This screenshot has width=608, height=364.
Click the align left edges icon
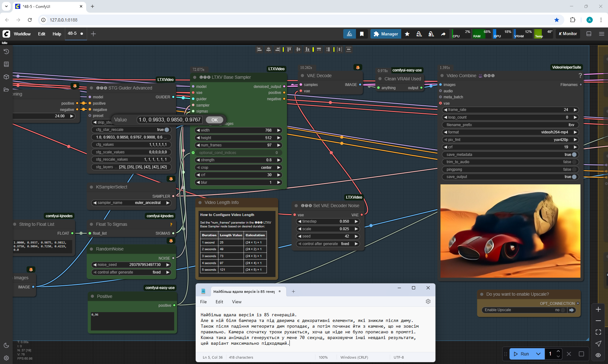(259, 49)
